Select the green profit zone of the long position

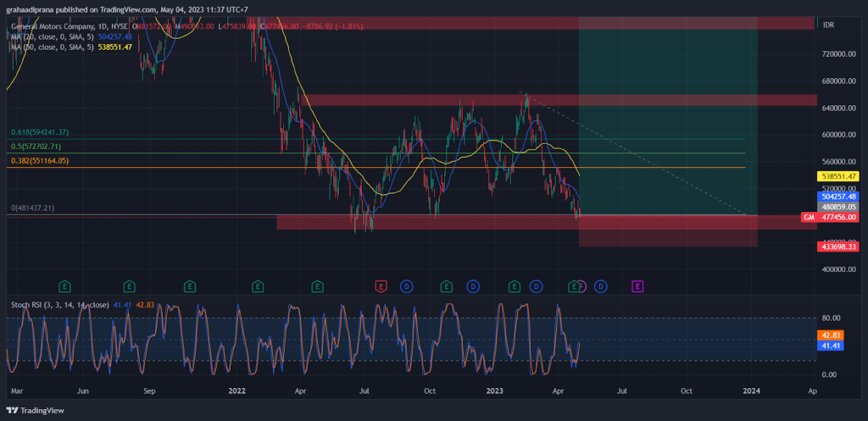pyautogui.click(x=668, y=116)
